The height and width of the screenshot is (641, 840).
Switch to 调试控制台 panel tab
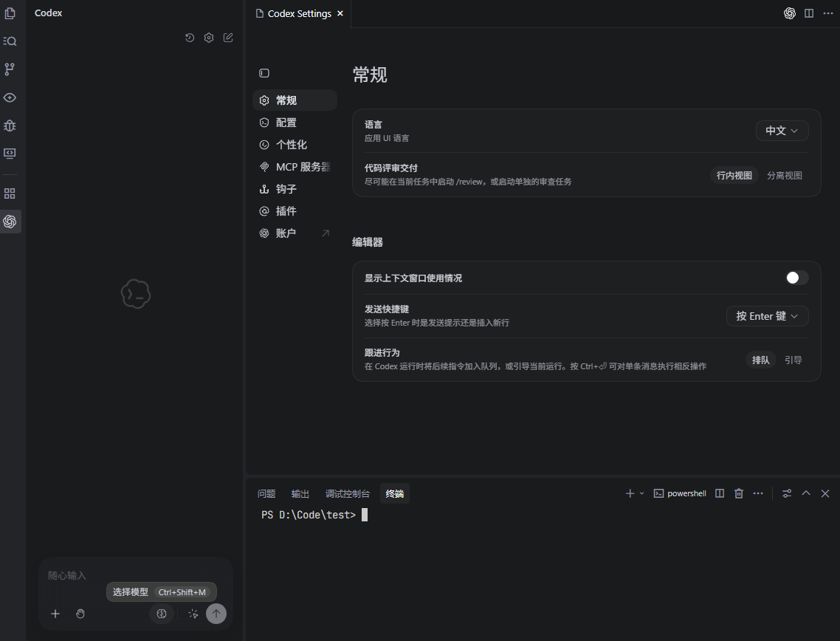click(x=347, y=493)
